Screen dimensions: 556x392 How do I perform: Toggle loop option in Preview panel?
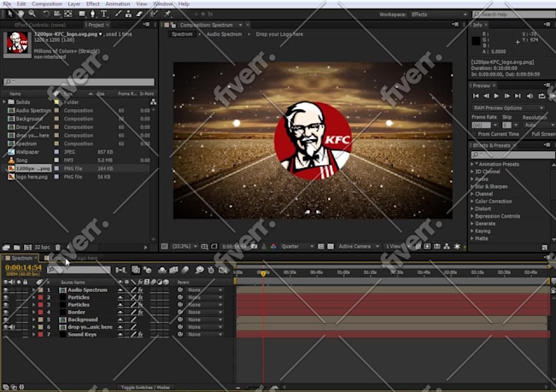click(x=541, y=96)
